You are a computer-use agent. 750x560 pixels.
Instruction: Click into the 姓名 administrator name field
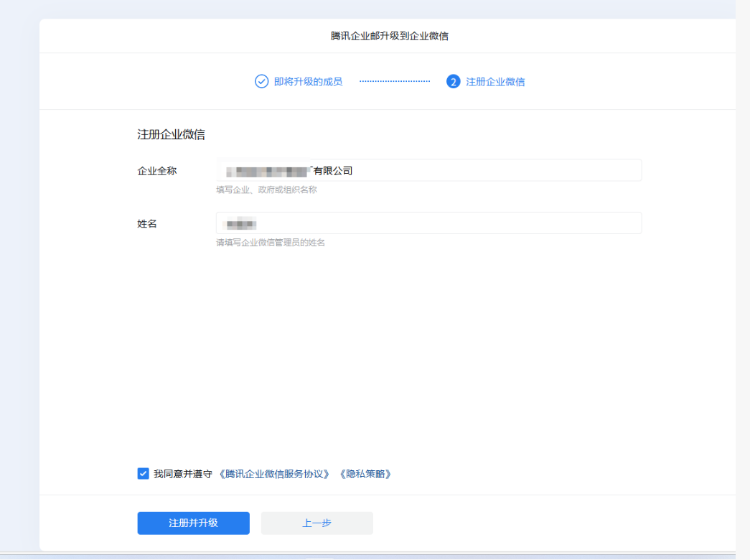point(428,223)
